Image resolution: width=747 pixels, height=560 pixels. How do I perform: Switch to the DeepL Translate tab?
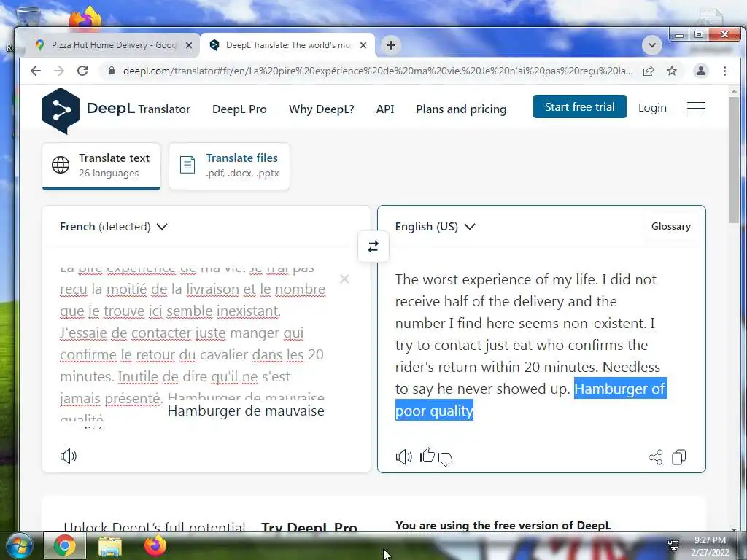pos(287,45)
